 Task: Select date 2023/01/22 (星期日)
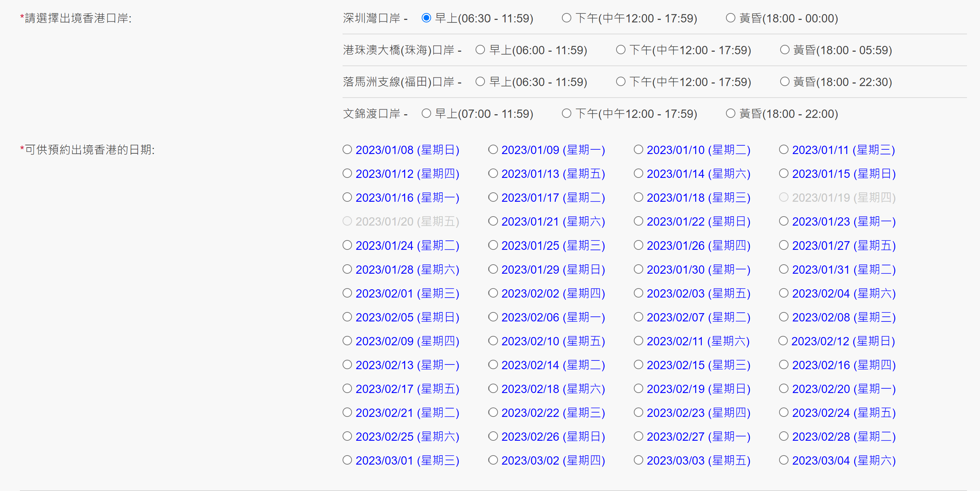tap(638, 221)
